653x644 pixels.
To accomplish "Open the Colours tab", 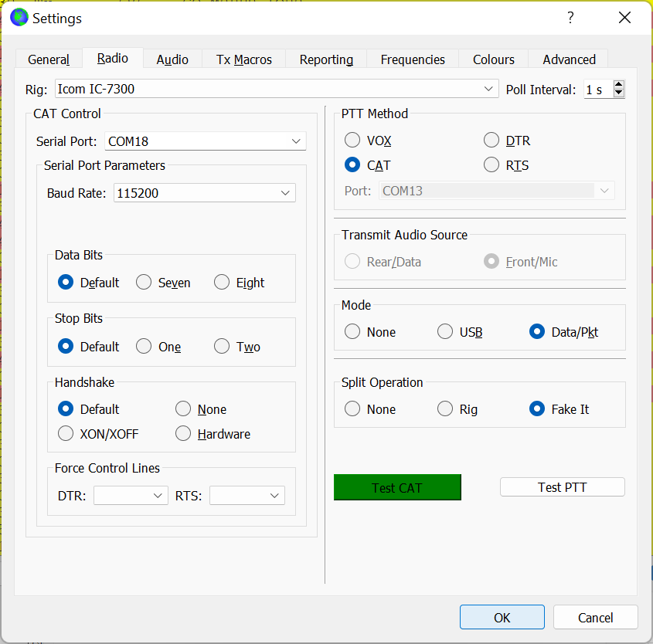I will point(494,59).
